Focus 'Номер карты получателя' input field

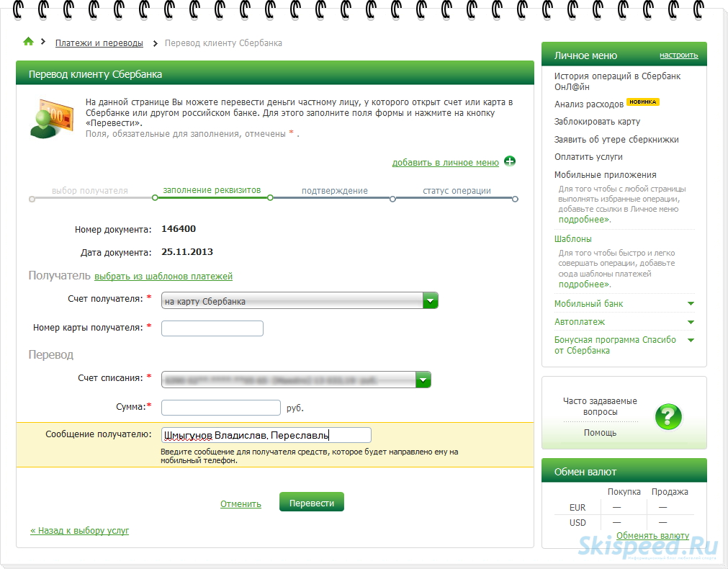tap(212, 328)
